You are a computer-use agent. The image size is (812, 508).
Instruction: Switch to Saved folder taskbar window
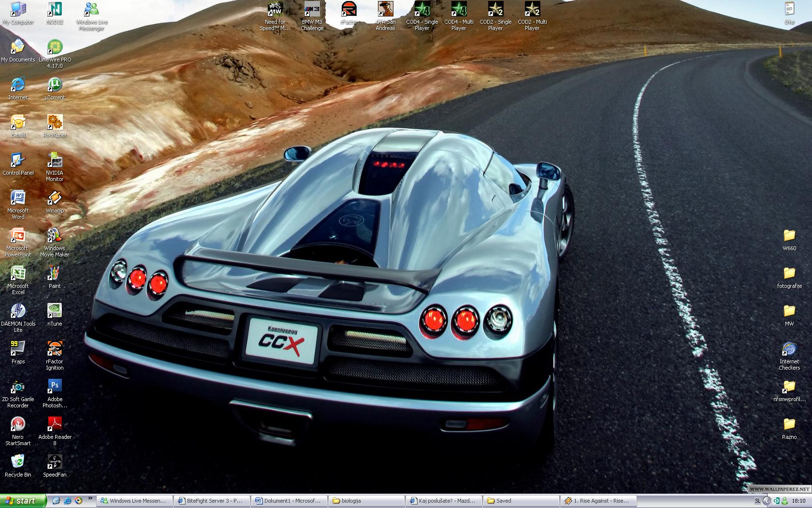[x=522, y=501]
